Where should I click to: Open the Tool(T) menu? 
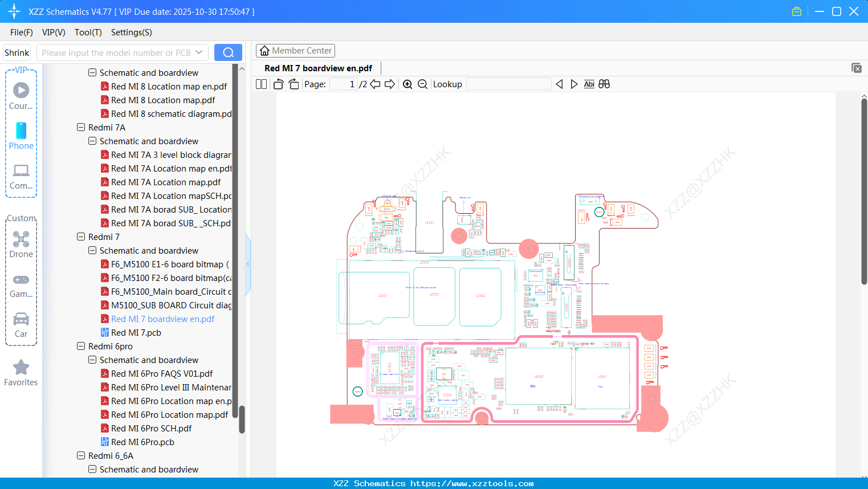[88, 32]
